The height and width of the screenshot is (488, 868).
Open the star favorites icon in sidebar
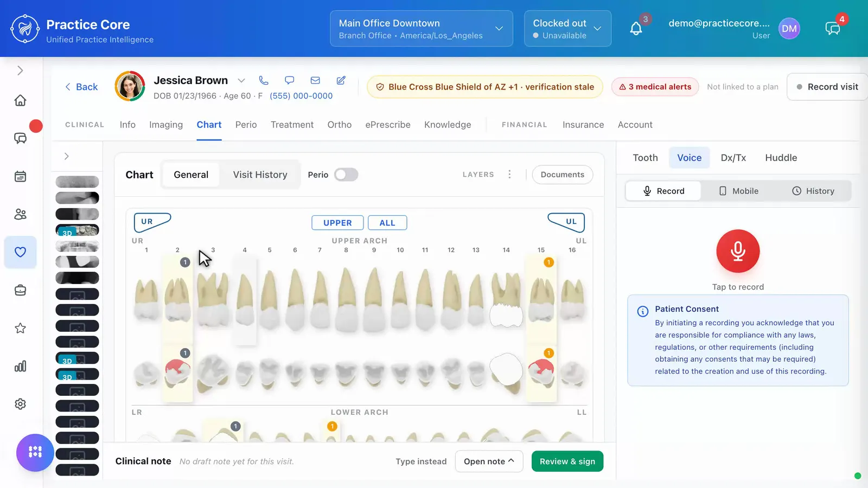coord(20,328)
